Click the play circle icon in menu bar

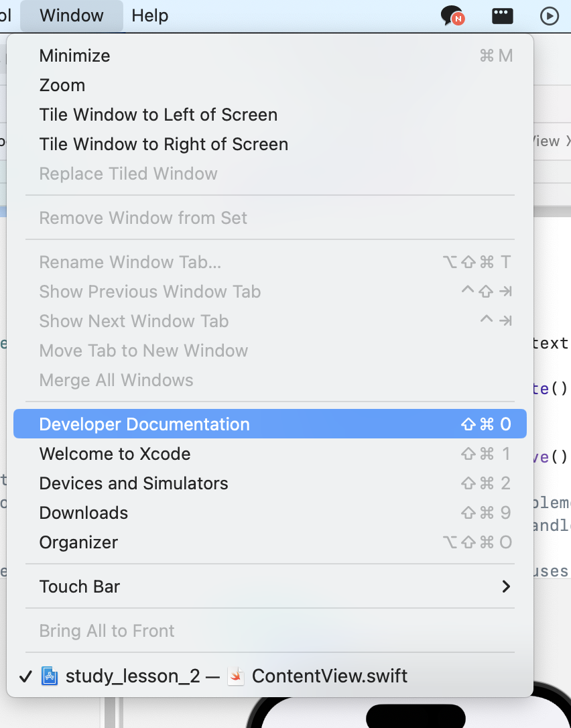click(x=550, y=16)
